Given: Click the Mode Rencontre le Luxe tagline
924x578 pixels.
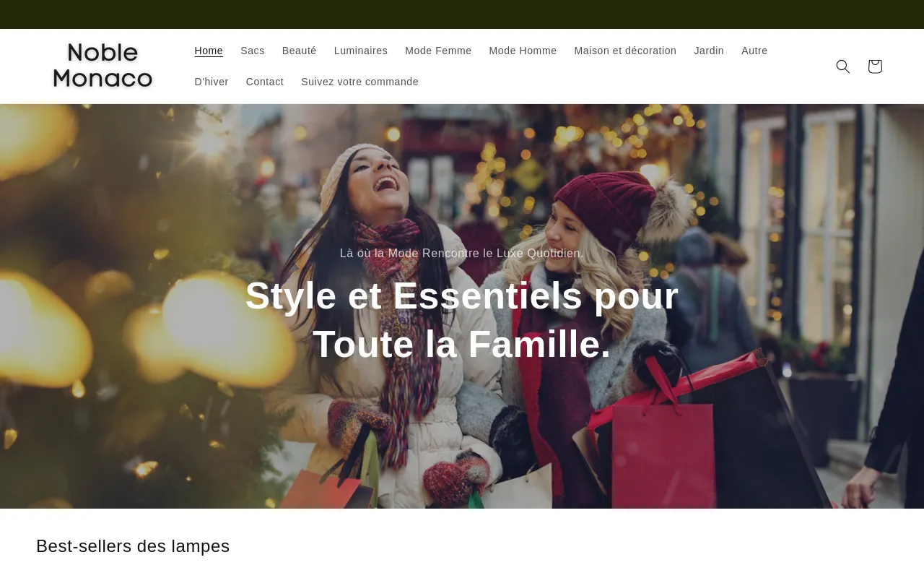Looking at the screenshot, I should coord(462,254).
